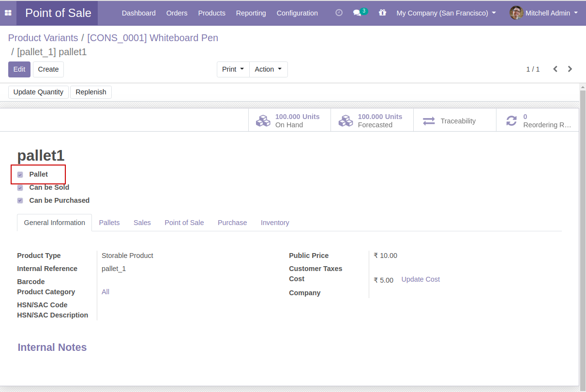Viewport: 586px width, 392px height.
Task: Open the conversations chat icon
Action: point(357,13)
